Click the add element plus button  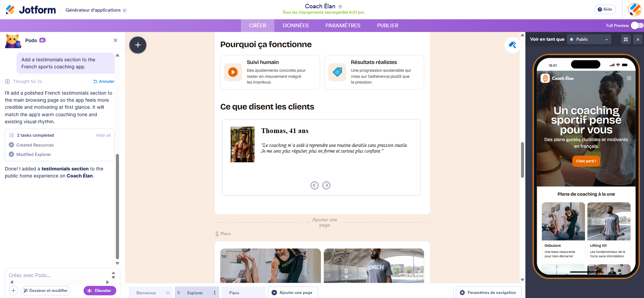[138, 45]
